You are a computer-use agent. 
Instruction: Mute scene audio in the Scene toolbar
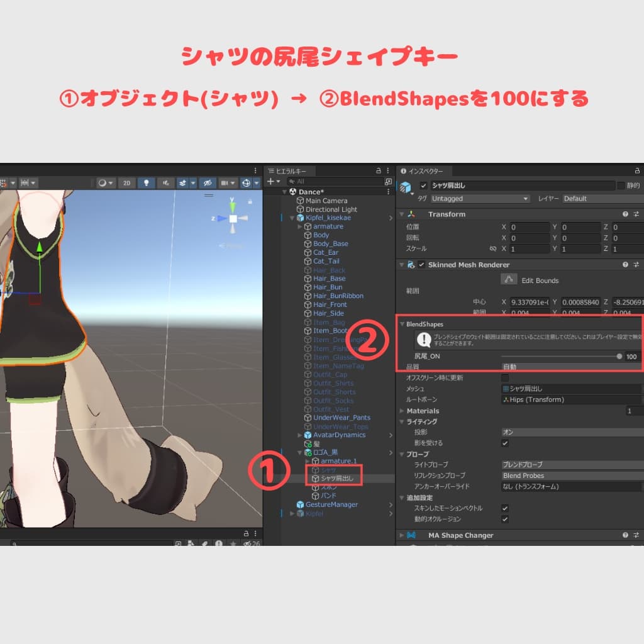165,182
